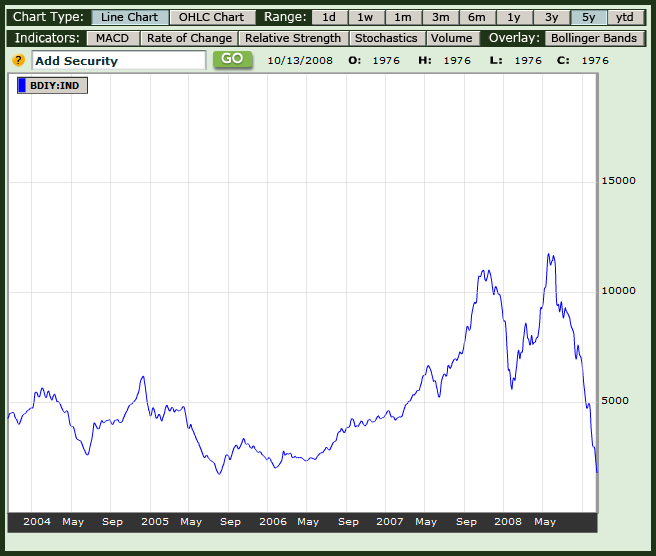Add the Rate of Change indicator
Screen dimensions: 656x556
tap(189, 38)
